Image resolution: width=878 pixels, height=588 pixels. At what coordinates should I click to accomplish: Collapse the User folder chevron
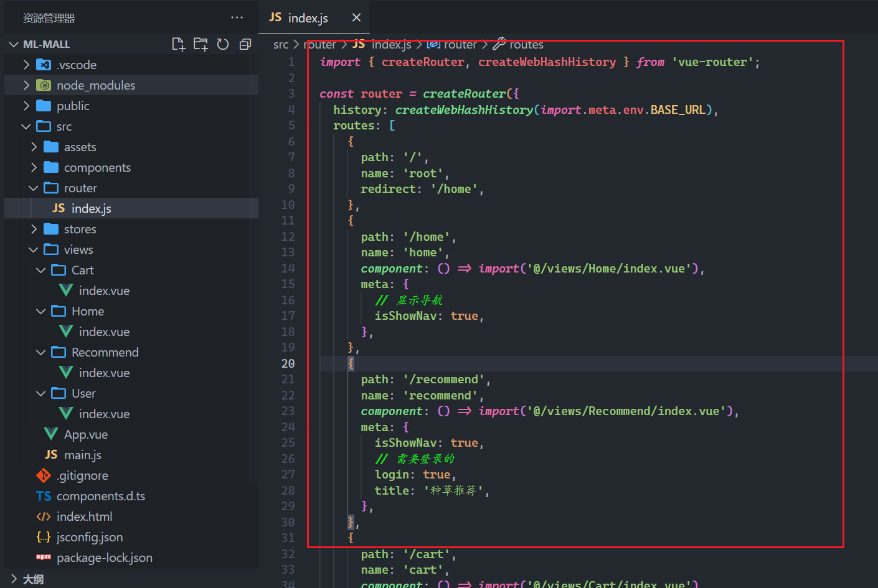(x=41, y=393)
